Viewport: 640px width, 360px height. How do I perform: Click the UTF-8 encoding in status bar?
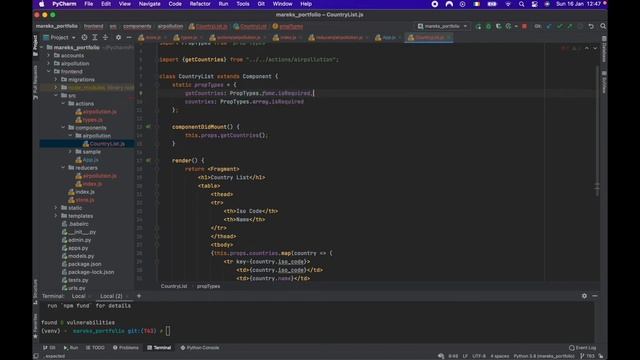pyautogui.click(x=479, y=356)
